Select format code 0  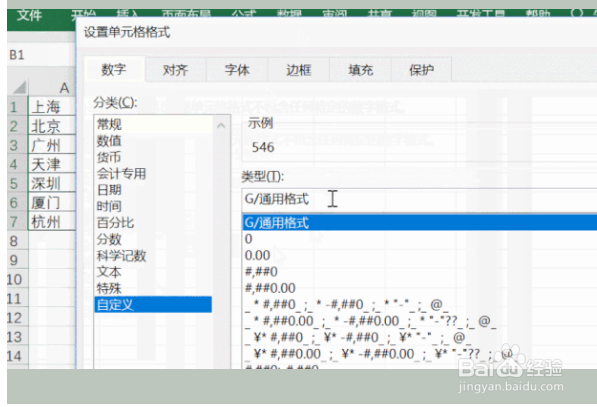[420, 239]
